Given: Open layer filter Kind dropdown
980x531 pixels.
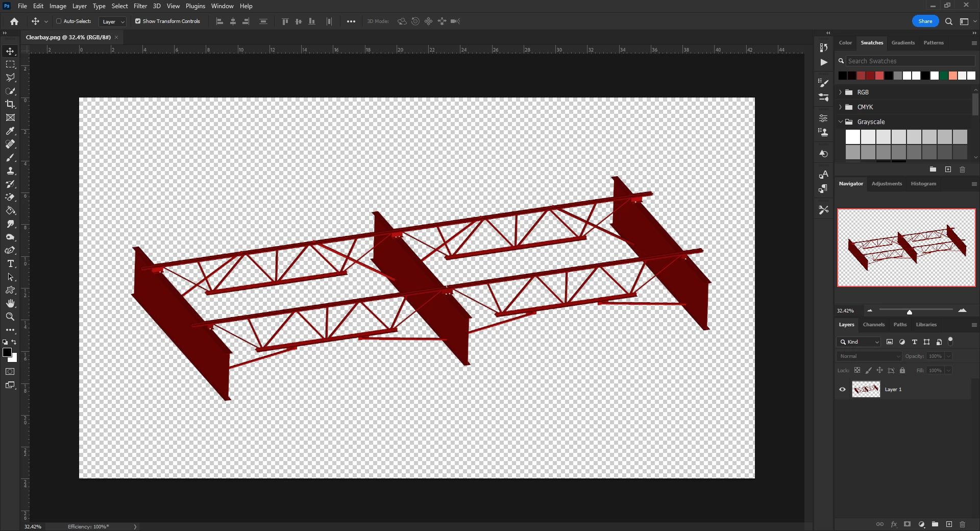Looking at the screenshot, I should coord(859,342).
